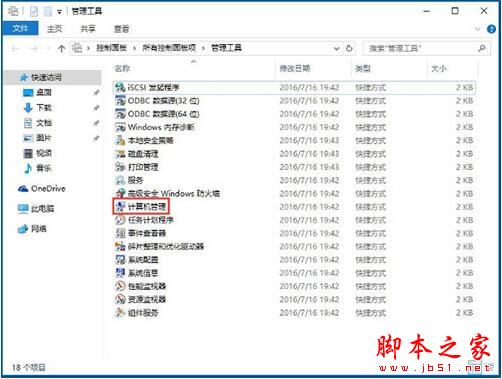This screenshot has width=502, height=379.
Task: Select the 事件查看器 shortcut
Action: 294,233
